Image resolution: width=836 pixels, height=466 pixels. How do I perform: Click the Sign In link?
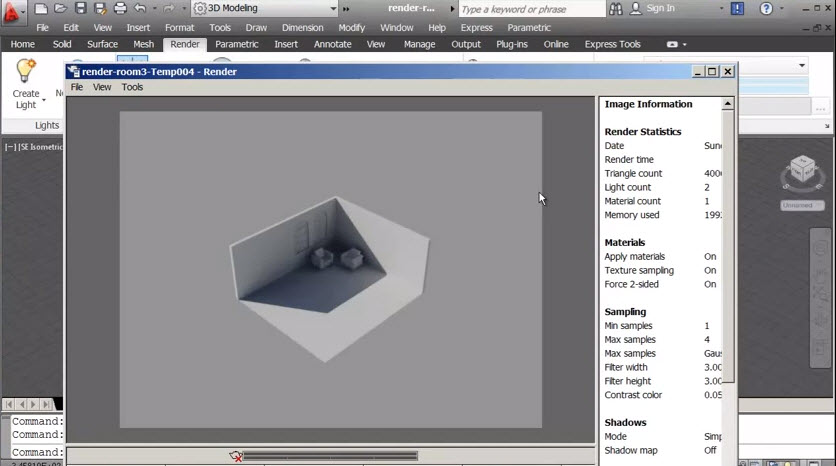(660, 8)
